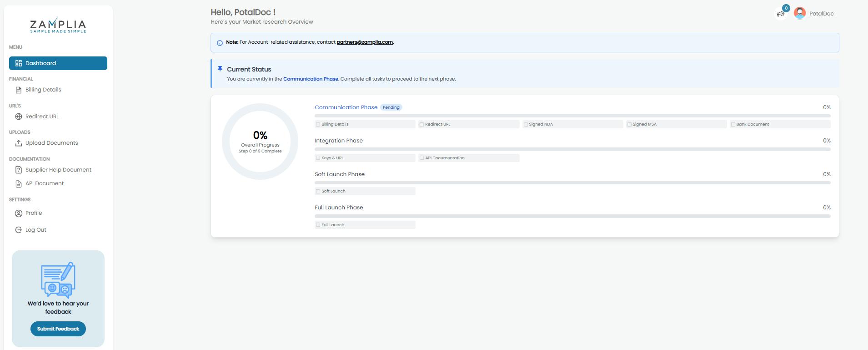The height and width of the screenshot is (350, 868).
Task: Click the Log Out arrow icon
Action: click(19, 230)
